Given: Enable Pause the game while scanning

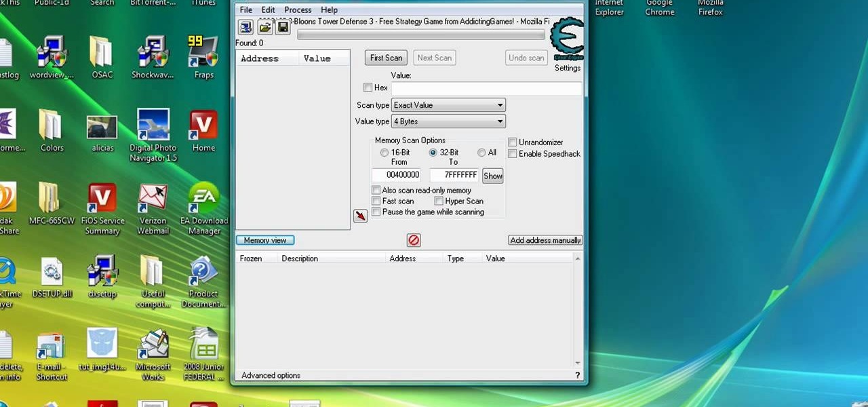Looking at the screenshot, I should (376, 212).
